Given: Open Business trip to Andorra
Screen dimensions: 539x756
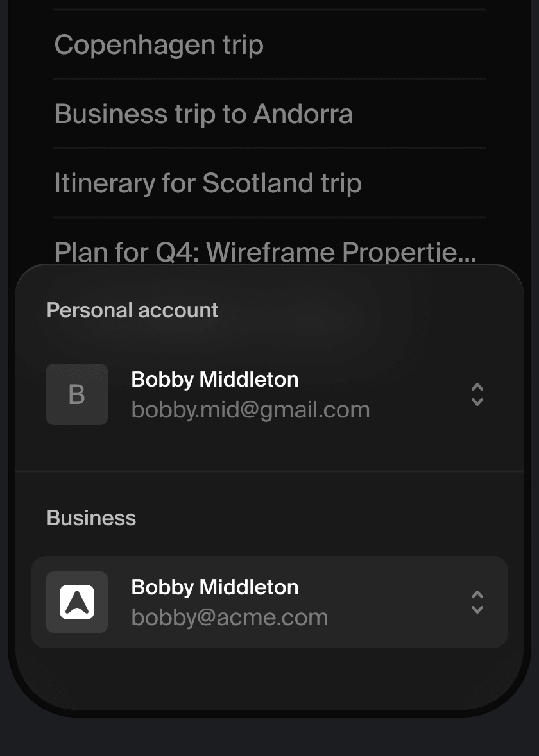Looking at the screenshot, I should [203, 114].
